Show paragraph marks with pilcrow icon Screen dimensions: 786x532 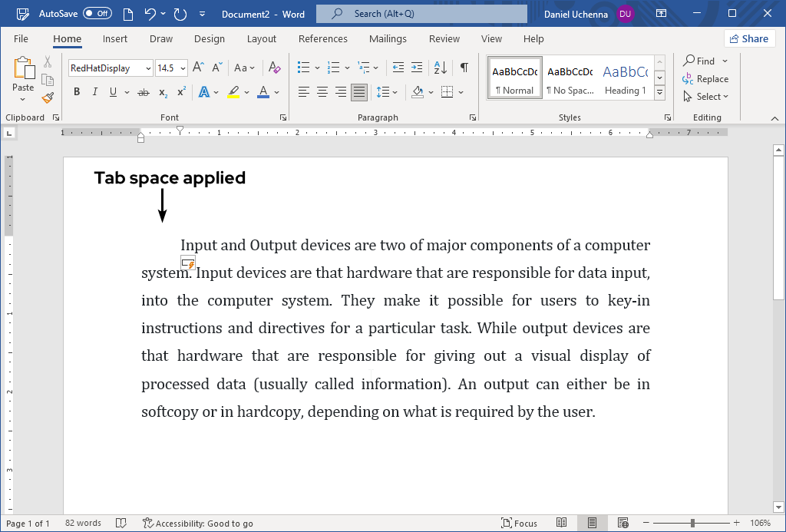[464, 68]
